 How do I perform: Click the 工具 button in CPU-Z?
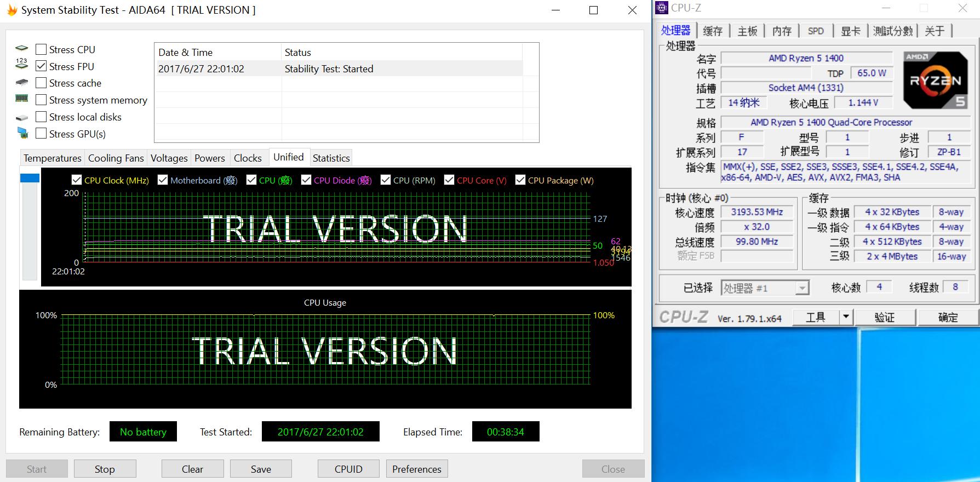816,317
